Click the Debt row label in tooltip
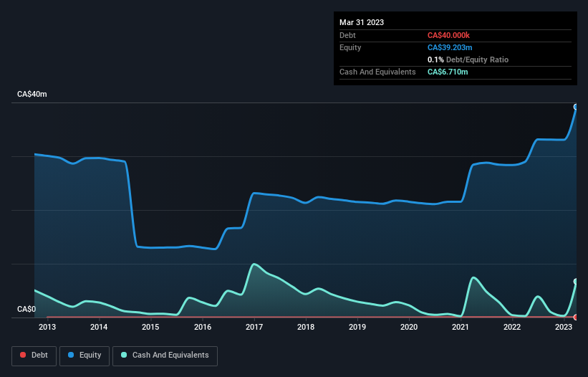Viewport: 588px width, 377px height. [347, 35]
